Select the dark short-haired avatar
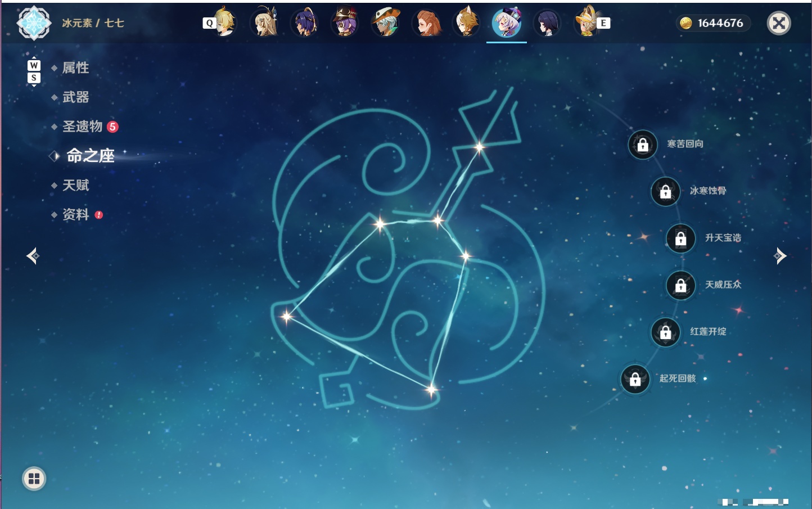 pyautogui.click(x=547, y=22)
